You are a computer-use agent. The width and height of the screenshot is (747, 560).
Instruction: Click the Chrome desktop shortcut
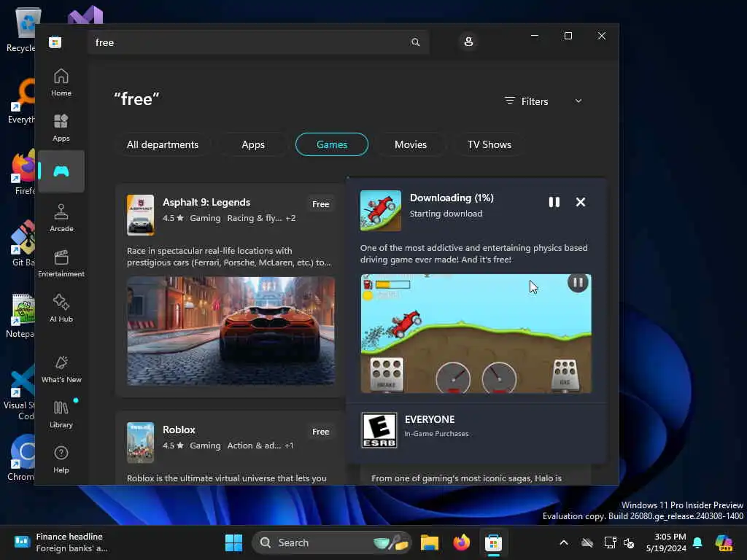coord(21,458)
